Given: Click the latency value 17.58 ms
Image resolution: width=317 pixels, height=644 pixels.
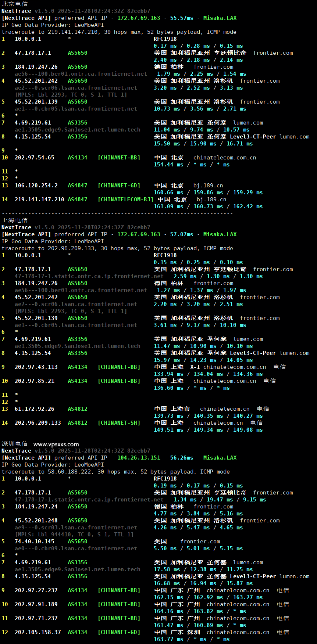Looking at the screenshot, I should point(167,569).
